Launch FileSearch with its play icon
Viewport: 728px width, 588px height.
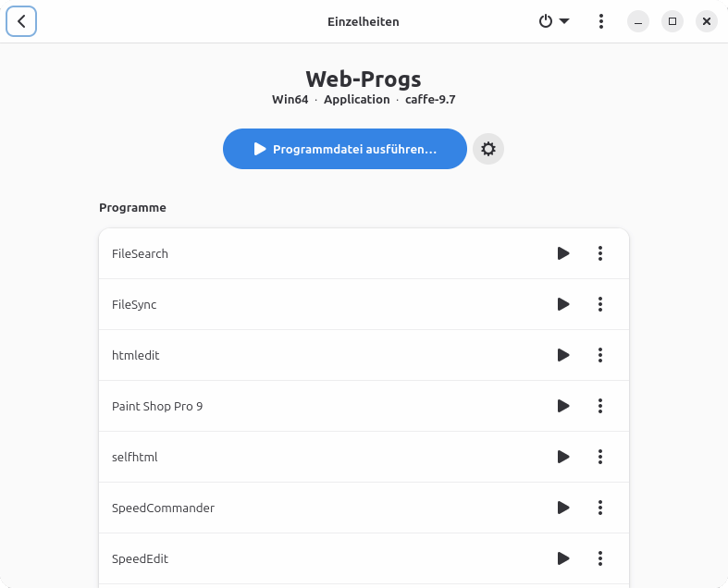pyautogui.click(x=563, y=253)
